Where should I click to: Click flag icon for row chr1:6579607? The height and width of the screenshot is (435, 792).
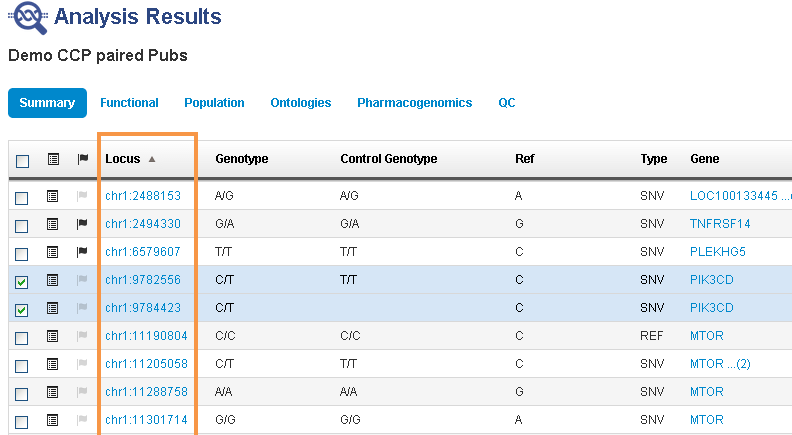[x=83, y=253]
